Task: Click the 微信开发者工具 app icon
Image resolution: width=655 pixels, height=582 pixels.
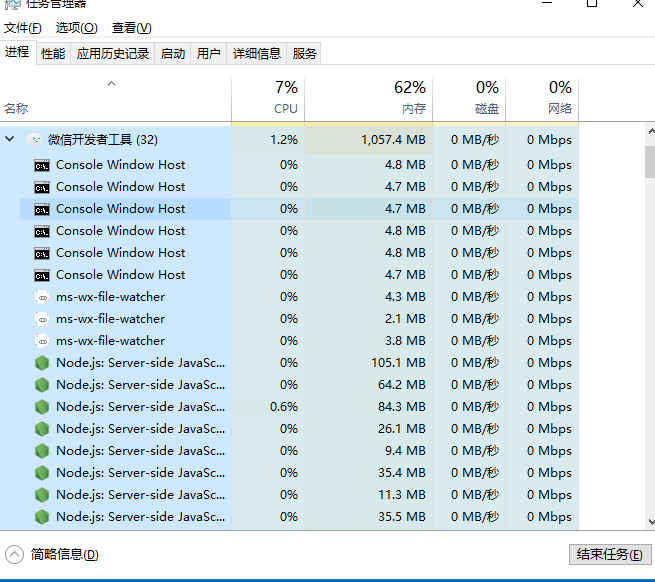Action: [x=34, y=140]
